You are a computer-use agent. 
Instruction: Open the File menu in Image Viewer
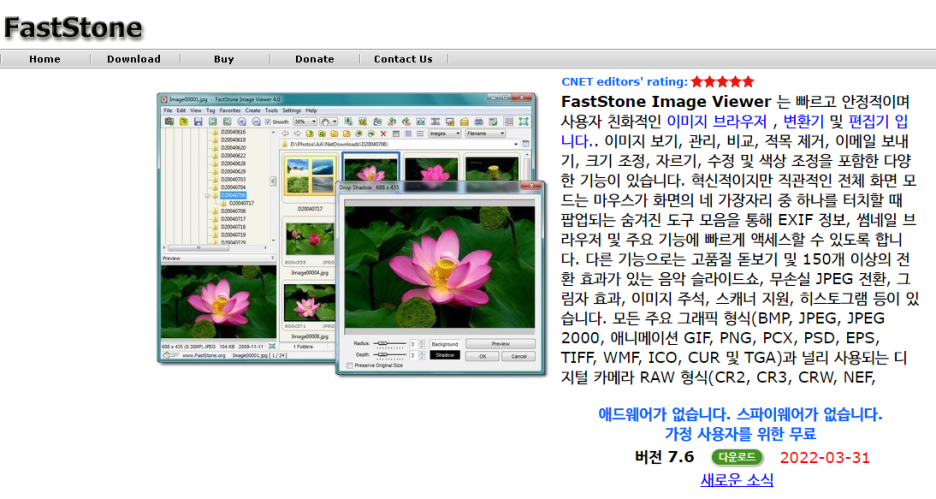(168, 110)
